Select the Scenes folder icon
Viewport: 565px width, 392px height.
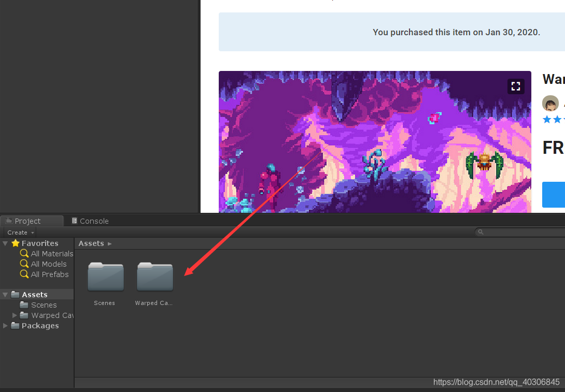pos(106,277)
